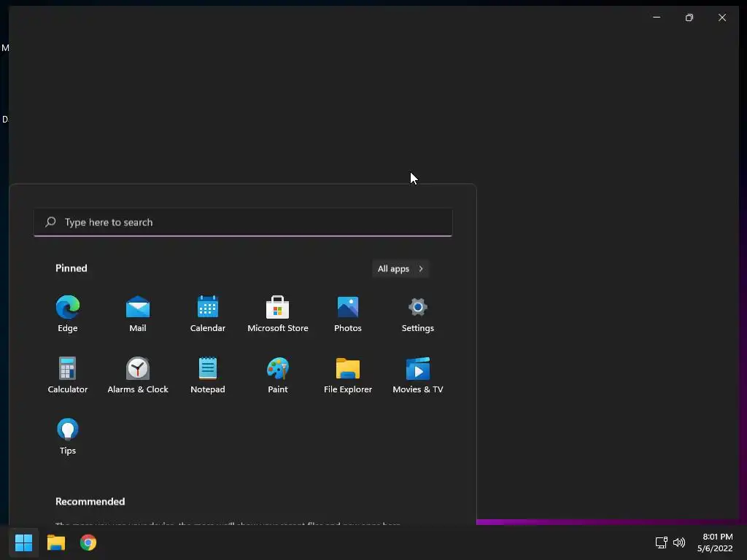Close the remote session window
747x560 pixels.
pyautogui.click(x=722, y=17)
